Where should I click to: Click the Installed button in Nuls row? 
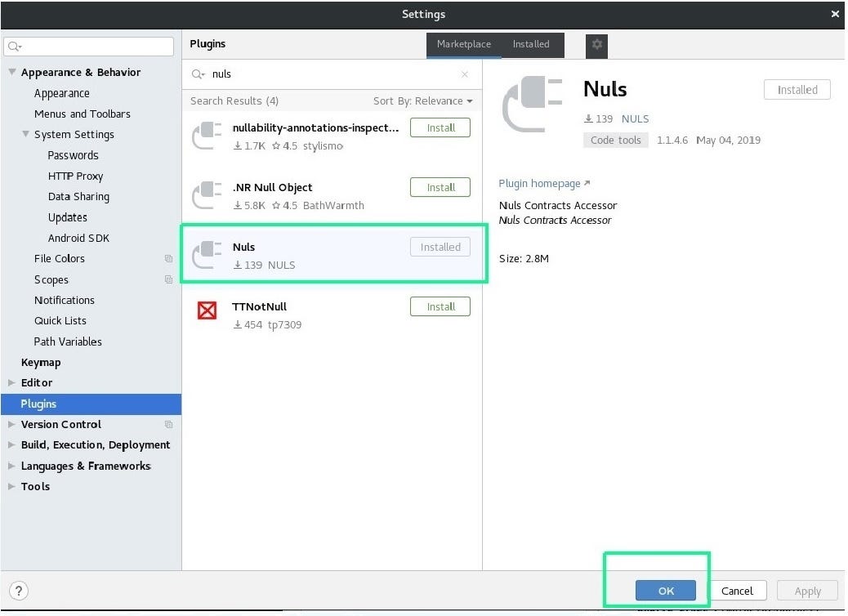point(440,248)
